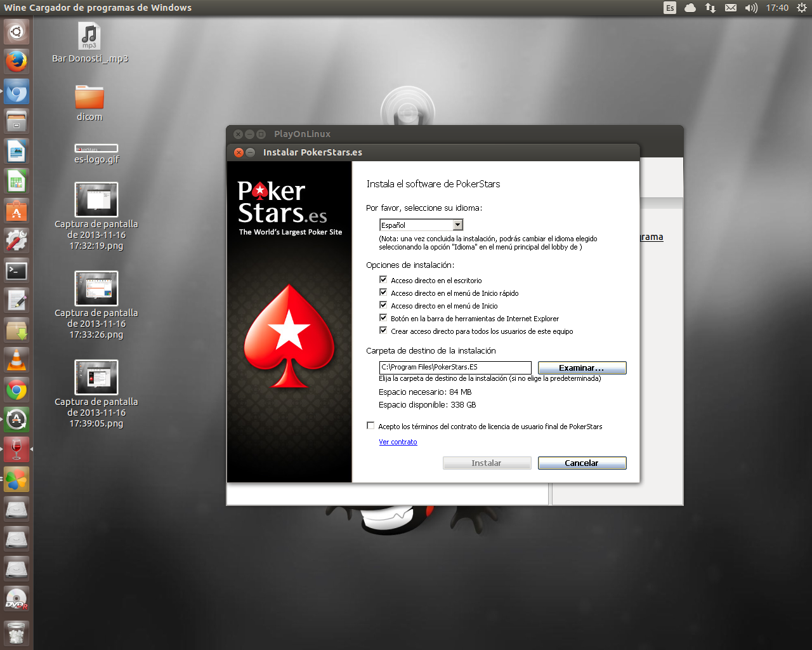The width and height of the screenshot is (812, 650).
Task: Open the dicom folder on desktop
Action: coord(89,96)
